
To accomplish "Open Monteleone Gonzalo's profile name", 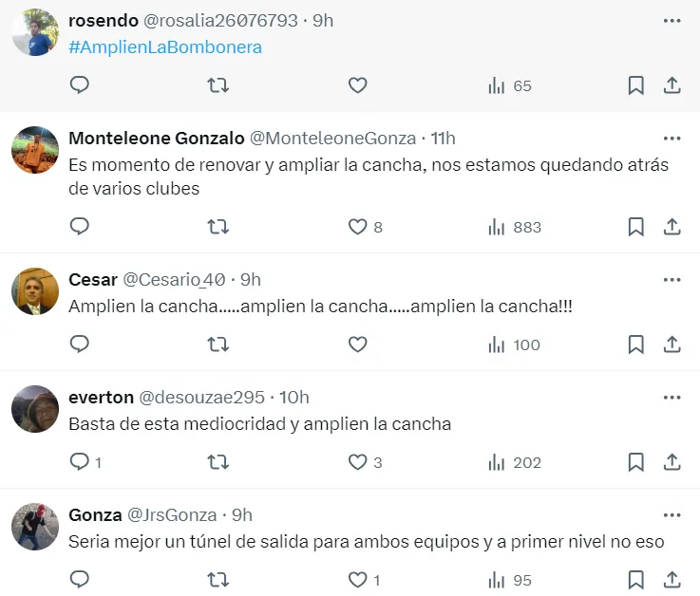I will click(157, 138).
